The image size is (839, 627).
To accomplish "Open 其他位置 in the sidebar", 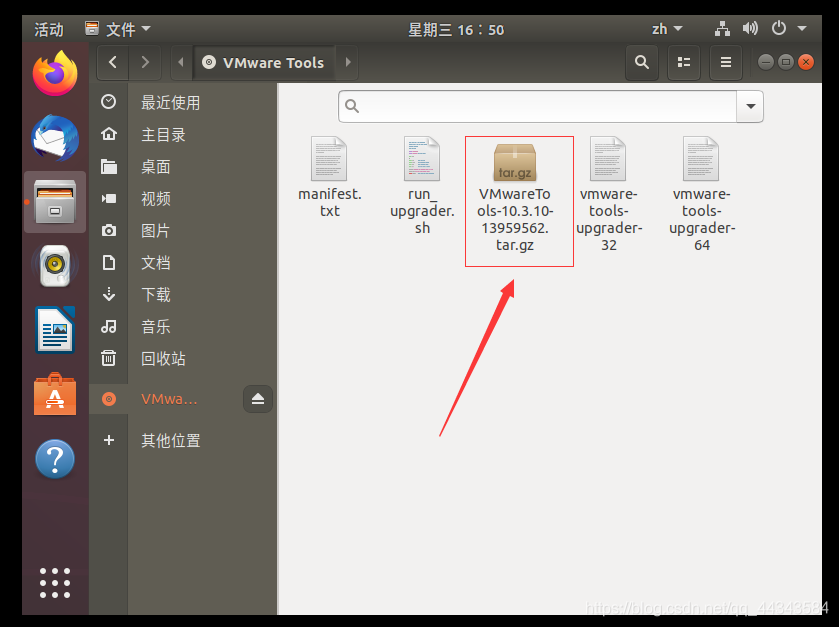I will click(x=183, y=440).
